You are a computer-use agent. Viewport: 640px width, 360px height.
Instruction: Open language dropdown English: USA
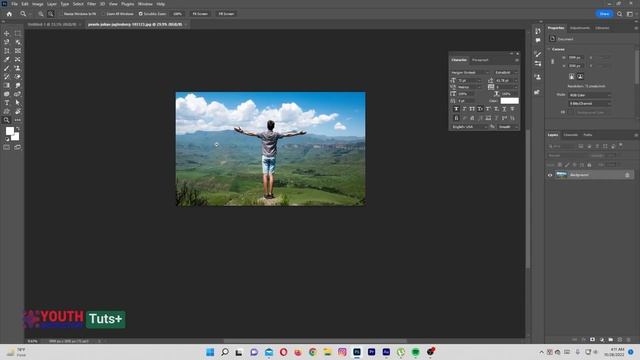469,127
